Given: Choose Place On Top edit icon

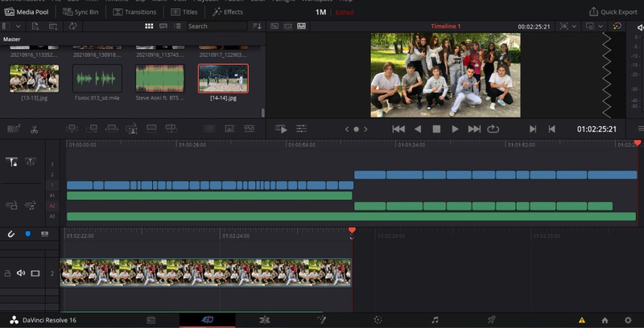Looking at the screenshot, I should tap(151, 129).
